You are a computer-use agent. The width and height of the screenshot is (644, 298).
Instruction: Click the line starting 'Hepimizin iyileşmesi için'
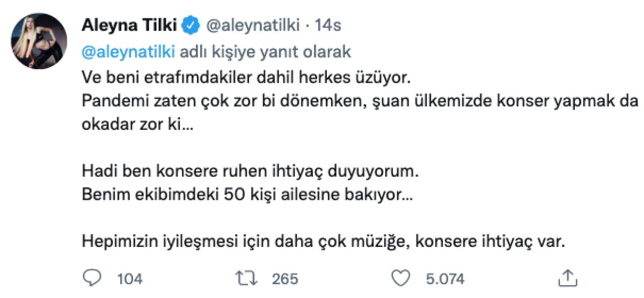[x=324, y=242]
